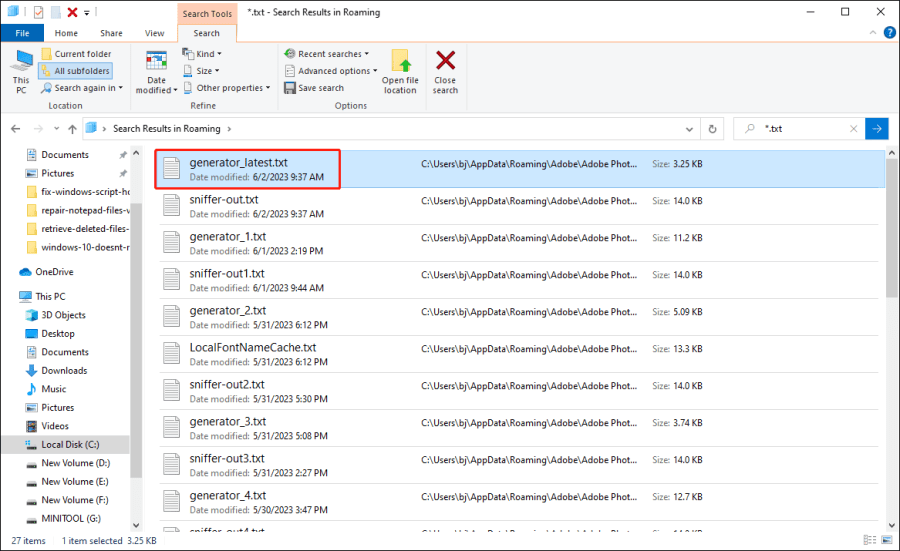Open Recent searches dropdown
This screenshot has height=551, width=900.
pyautogui.click(x=327, y=53)
